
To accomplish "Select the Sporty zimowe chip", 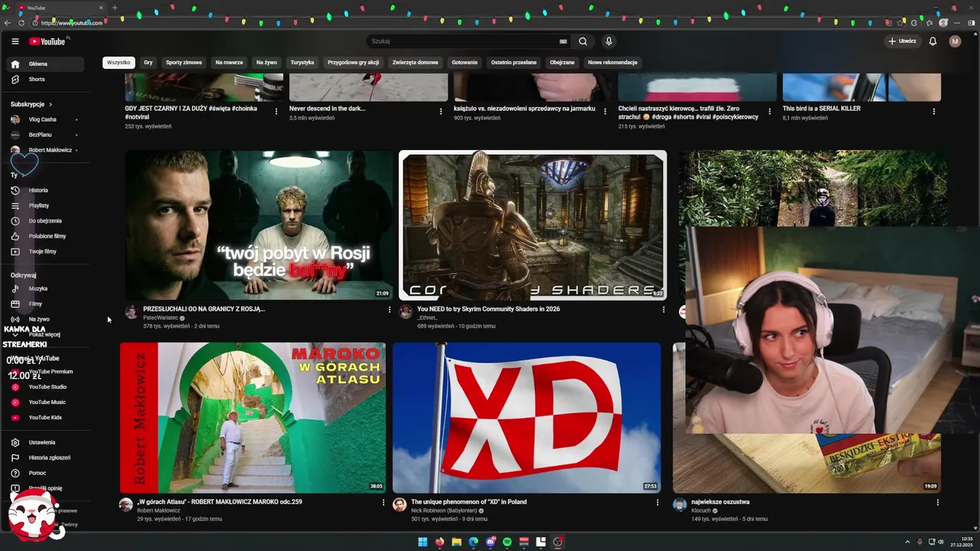I will pyautogui.click(x=184, y=63).
